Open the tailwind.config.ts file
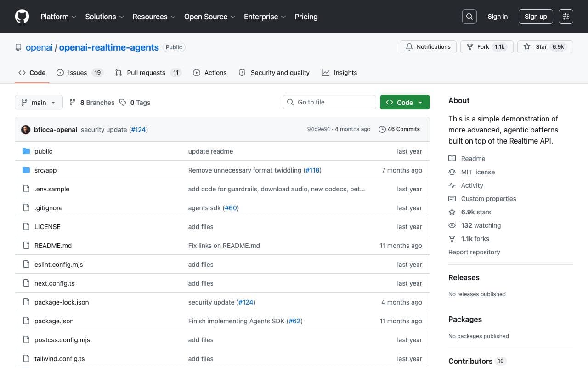The height and width of the screenshot is (368, 588). 60,359
